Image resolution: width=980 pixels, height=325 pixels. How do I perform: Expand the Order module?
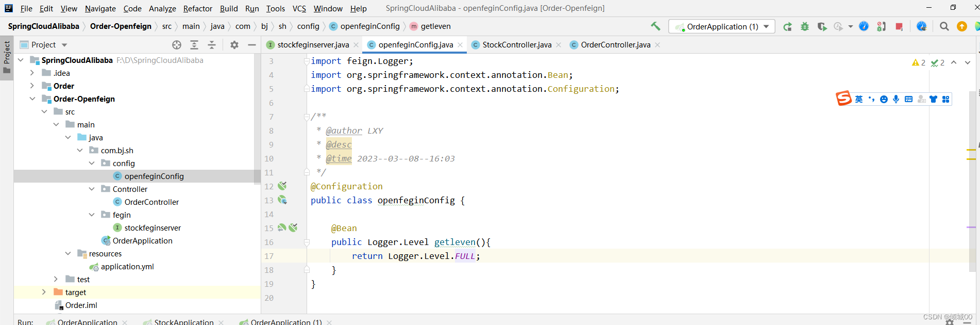32,86
